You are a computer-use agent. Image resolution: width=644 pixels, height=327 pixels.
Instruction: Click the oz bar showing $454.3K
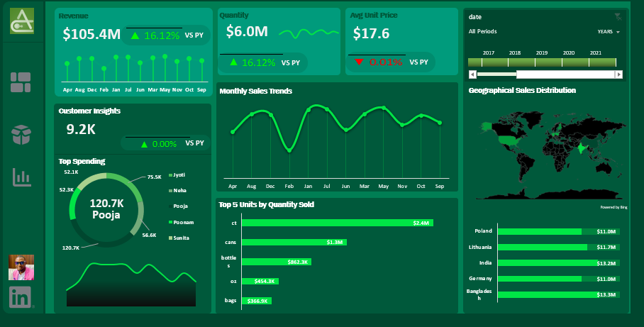click(260, 282)
